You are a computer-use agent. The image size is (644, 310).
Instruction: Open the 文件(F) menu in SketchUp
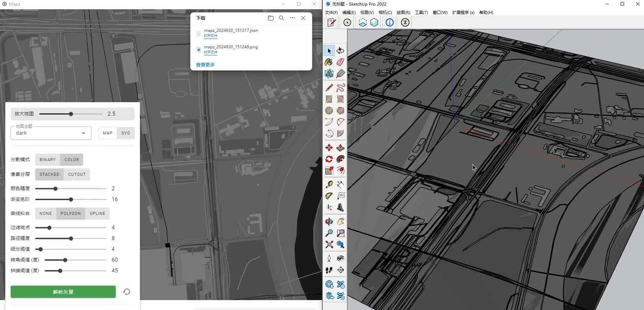[331, 13]
